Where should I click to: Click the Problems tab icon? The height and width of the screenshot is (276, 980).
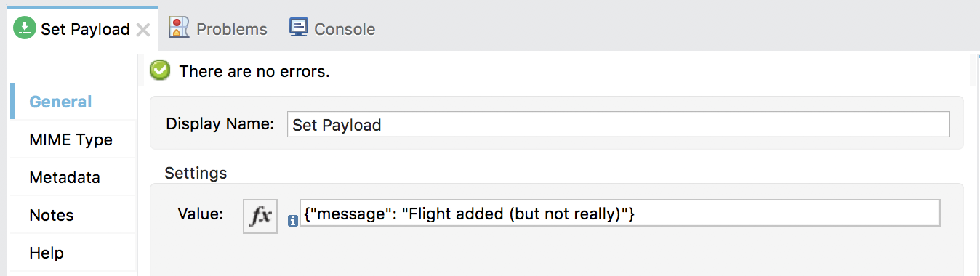[179, 28]
